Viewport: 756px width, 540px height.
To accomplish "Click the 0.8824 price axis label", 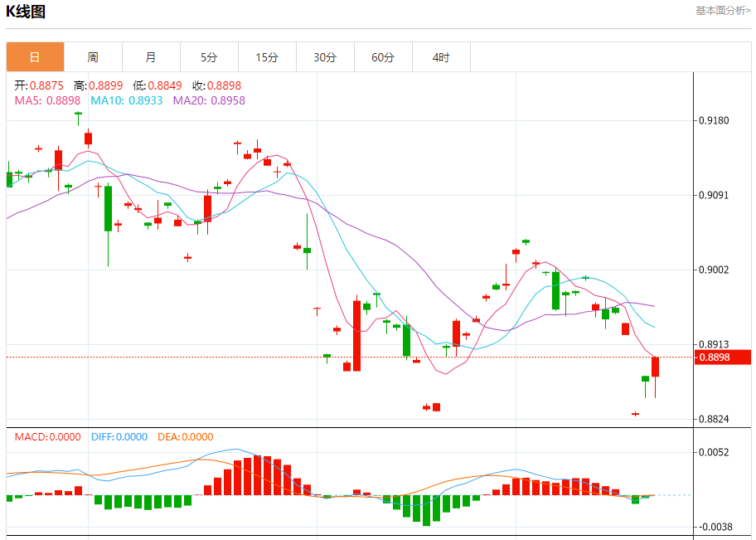I will coord(714,419).
